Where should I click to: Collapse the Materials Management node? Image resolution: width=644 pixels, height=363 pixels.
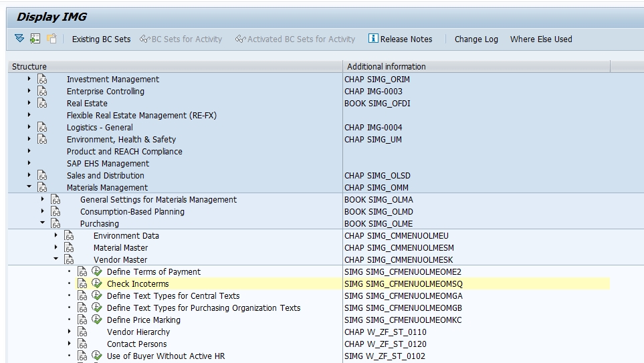29,187
